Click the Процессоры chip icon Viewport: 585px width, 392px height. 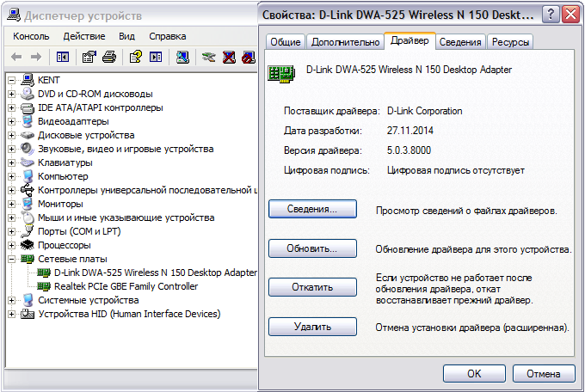pos(28,245)
